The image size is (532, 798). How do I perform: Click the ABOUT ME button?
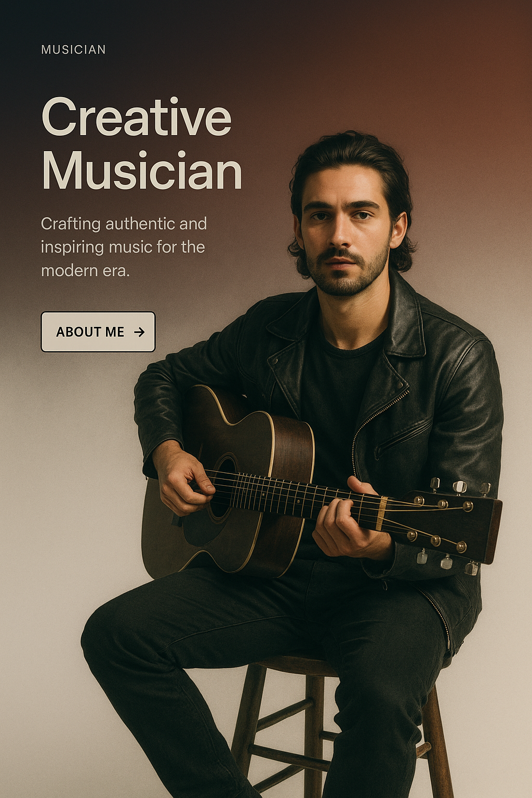point(98,331)
